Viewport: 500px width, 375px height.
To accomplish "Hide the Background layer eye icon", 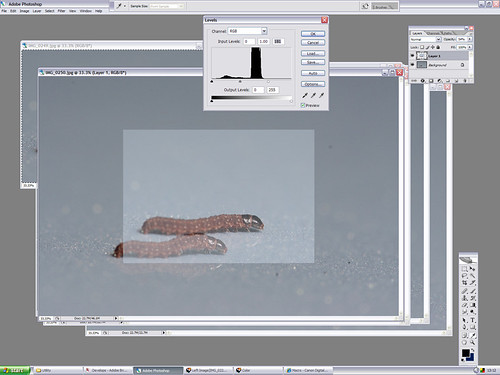I will click(x=412, y=64).
